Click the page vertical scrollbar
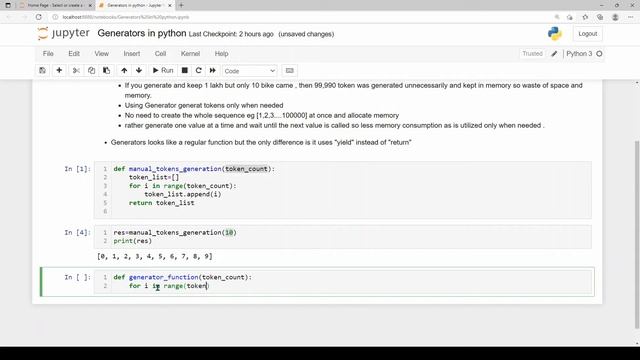640x360 pixels. (x=637, y=234)
